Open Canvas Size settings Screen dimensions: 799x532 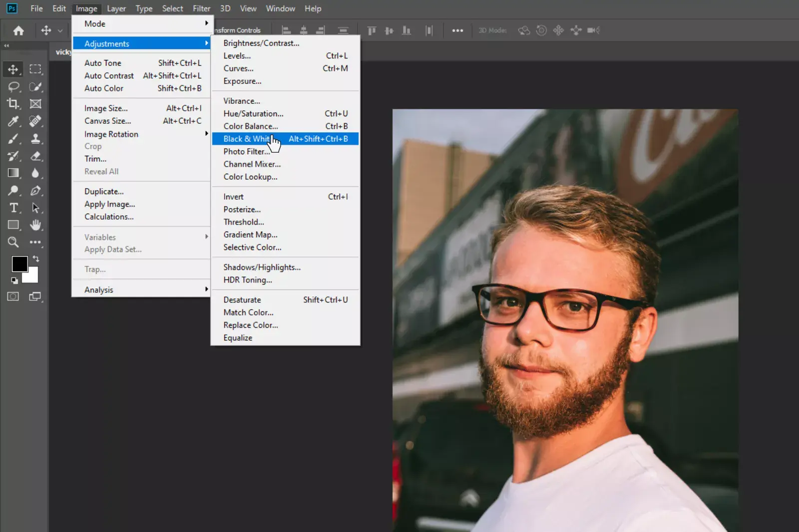pyautogui.click(x=107, y=121)
